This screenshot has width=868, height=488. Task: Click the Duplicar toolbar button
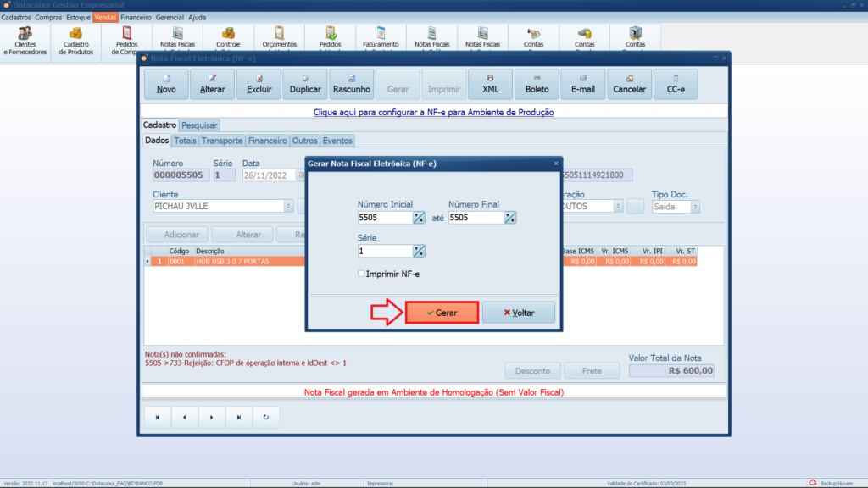pyautogui.click(x=305, y=84)
